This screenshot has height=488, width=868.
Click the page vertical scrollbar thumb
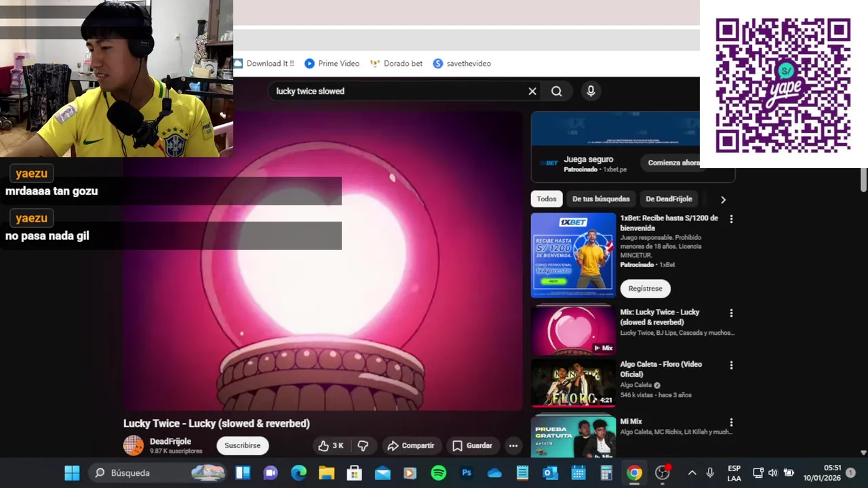tap(863, 179)
